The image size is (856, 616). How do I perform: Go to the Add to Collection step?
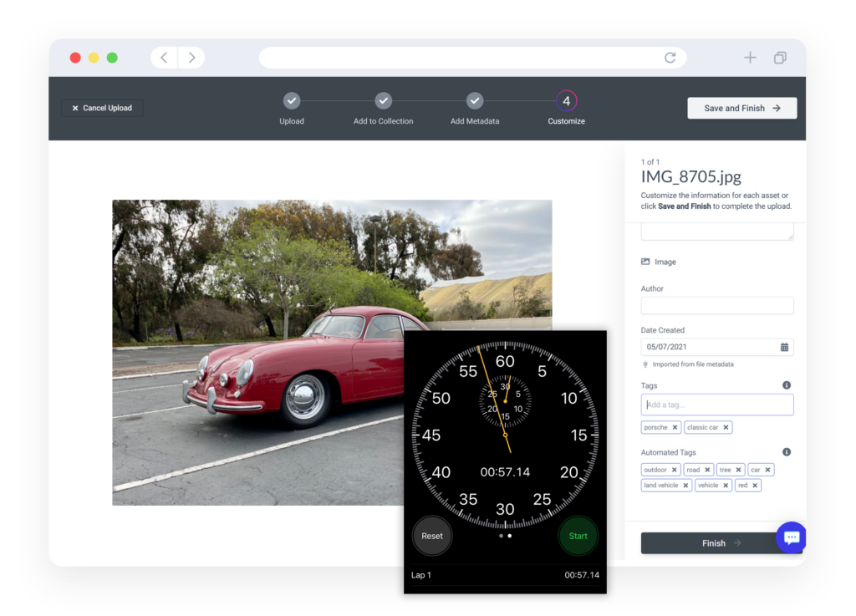(x=383, y=108)
